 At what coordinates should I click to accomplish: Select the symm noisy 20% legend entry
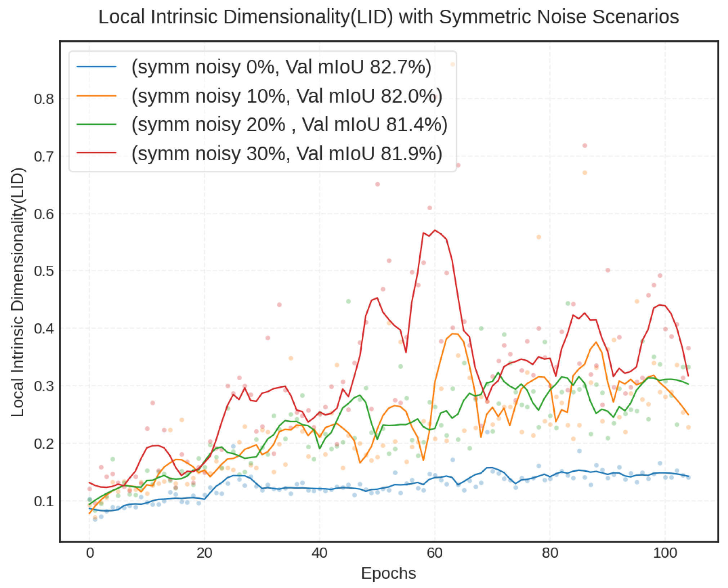coord(289,124)
